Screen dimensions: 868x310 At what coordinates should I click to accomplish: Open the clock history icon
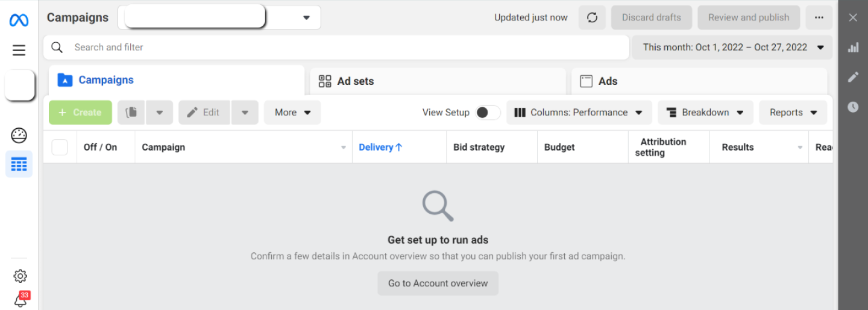click(853, 107)
